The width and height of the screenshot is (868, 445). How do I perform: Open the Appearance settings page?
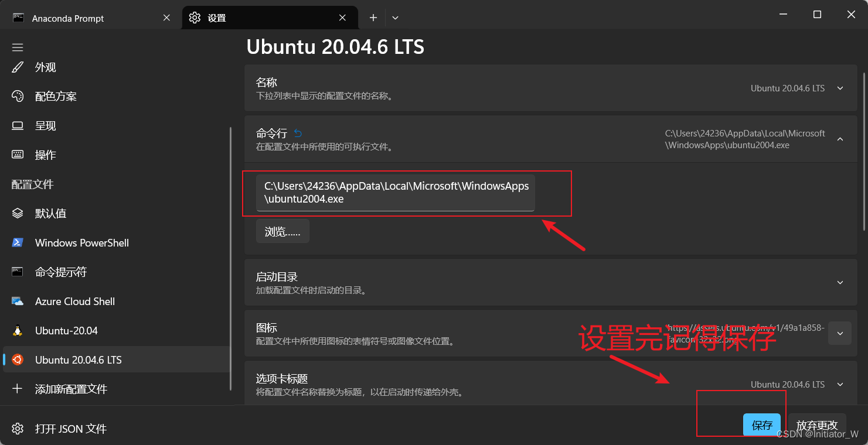point(116,67)
